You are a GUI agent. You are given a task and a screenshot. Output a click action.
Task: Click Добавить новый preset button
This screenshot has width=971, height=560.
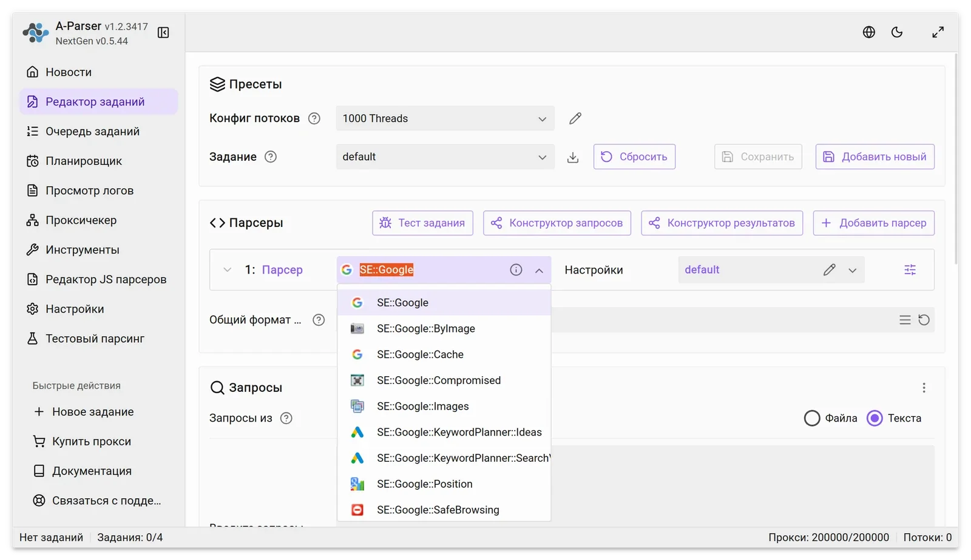(x=875, y=157)
